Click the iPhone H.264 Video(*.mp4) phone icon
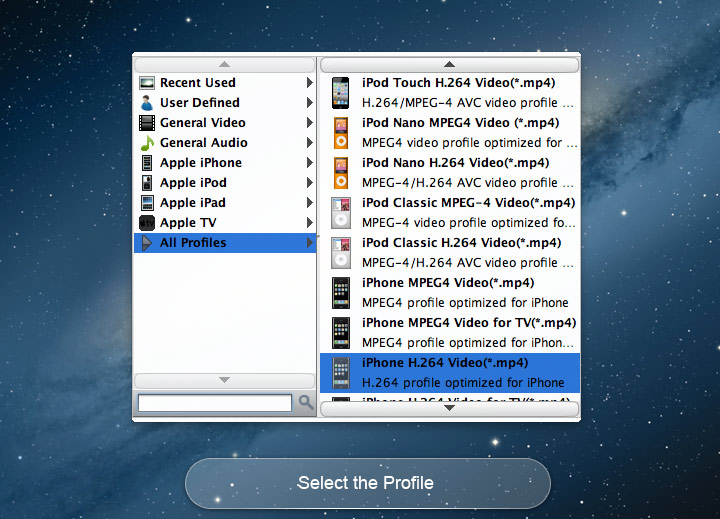 point(341,372)
